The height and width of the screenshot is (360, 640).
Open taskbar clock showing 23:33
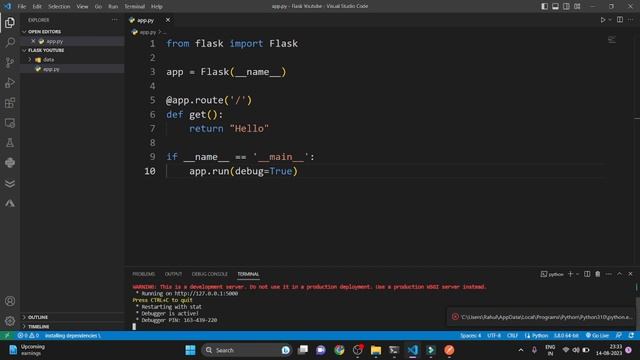[x=609, y=350]
